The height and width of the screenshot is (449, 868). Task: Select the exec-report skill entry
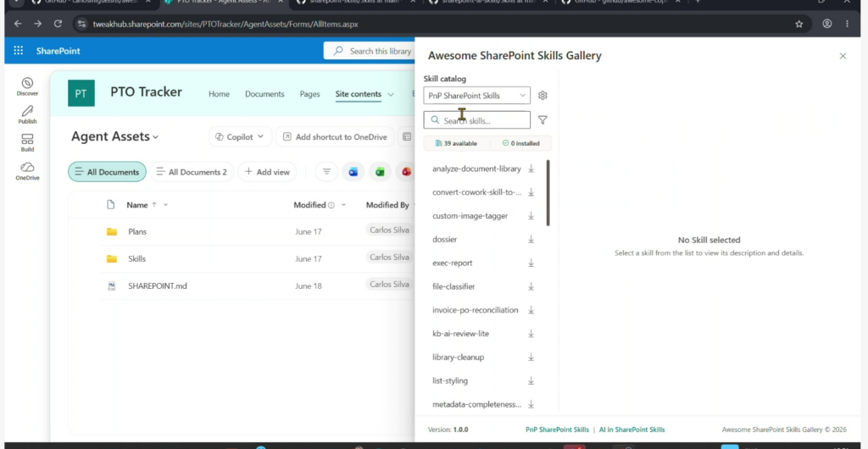(453, 263)
